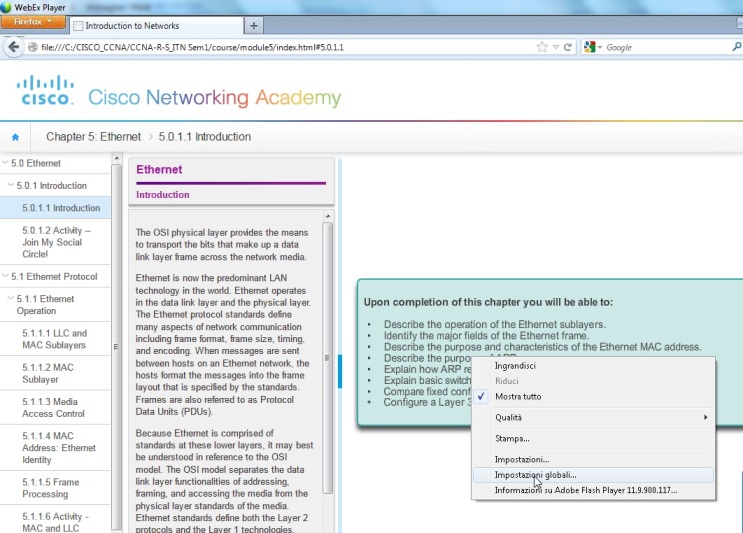This screenshot has height=533, width=743.
Task: Click the Ethernet heading title
Action: (159, 170)
